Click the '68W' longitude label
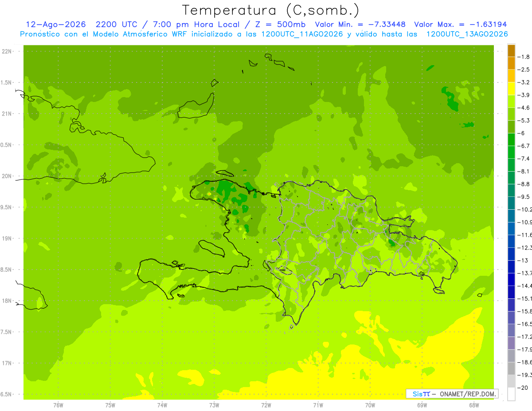532x411 pixels. pyautogui.click(x=474, y=405)
